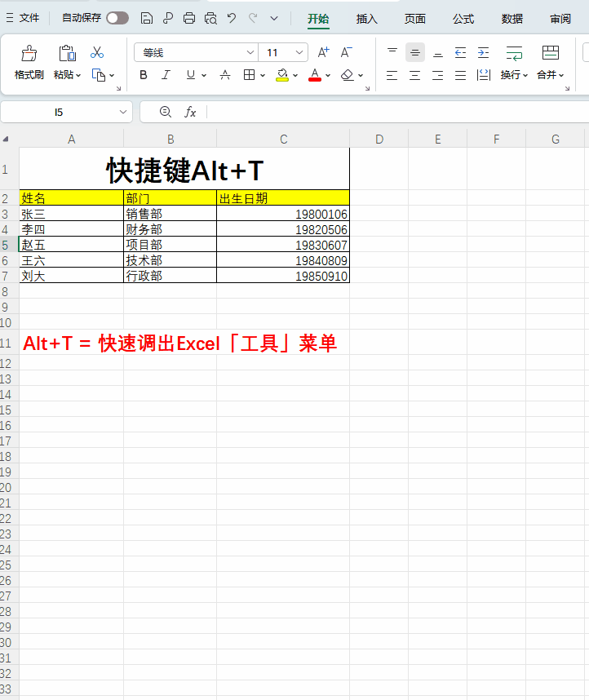Click the fx insert function icon
The height and width of the screenshot is (700, 589).
(190, 112)
